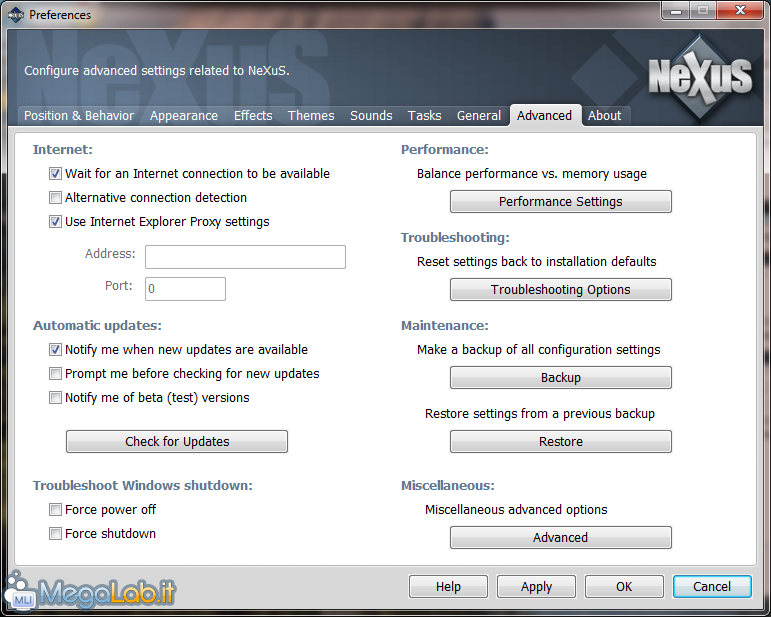Uncheck Wait for an Internet connection
The image size is (771, 617).
pyautogui.click(x=56, y=174)
